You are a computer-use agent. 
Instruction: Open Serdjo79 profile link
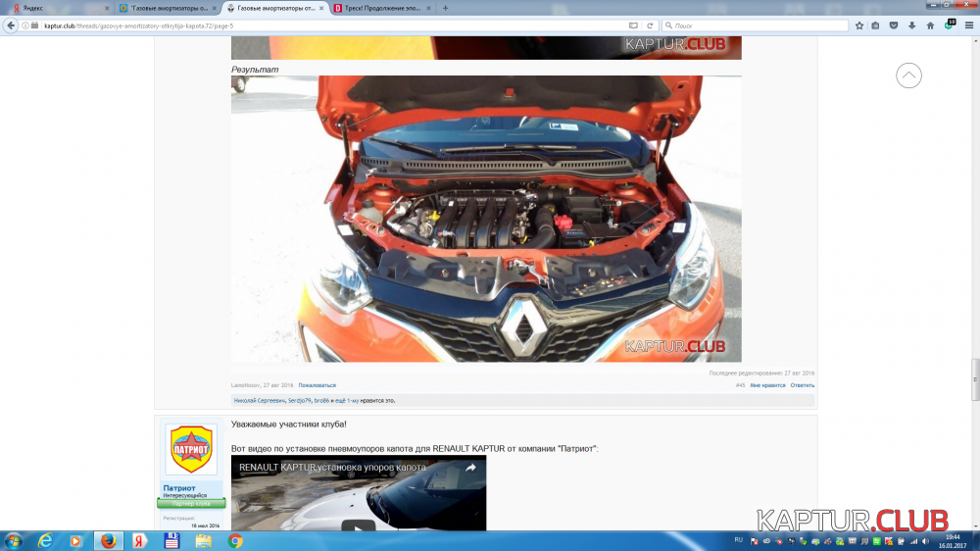(299, 400)
